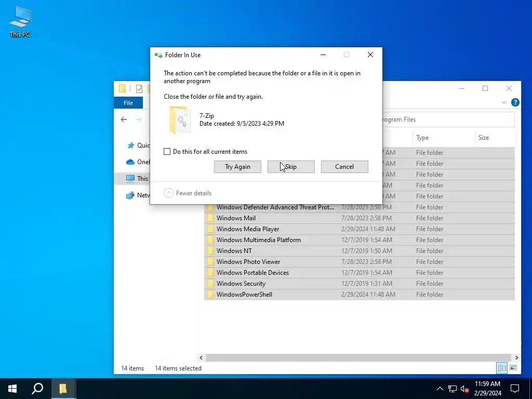Screen dimensions: 532x399
Task: Close the Folder In Use dialog
Action: coord(370,55)
